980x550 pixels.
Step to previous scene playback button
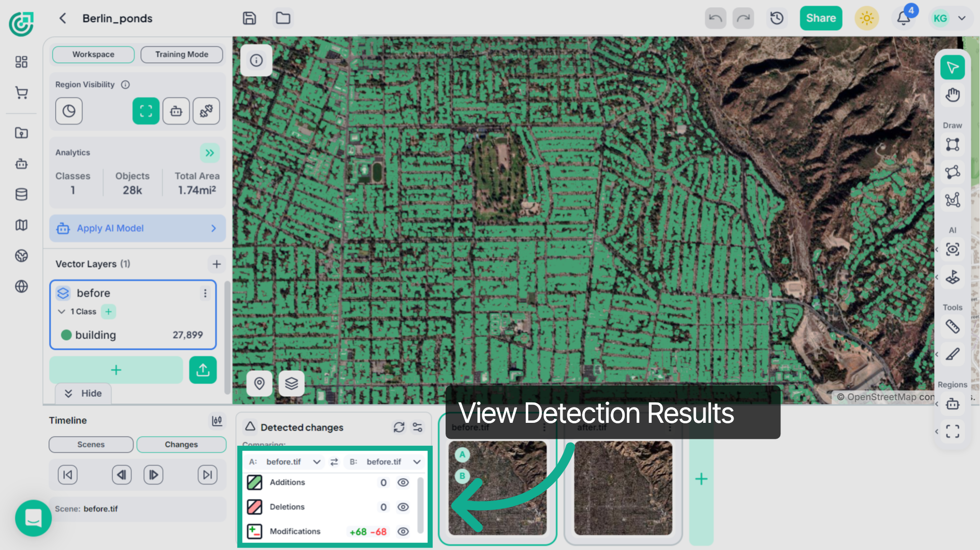tap(121, 475)
